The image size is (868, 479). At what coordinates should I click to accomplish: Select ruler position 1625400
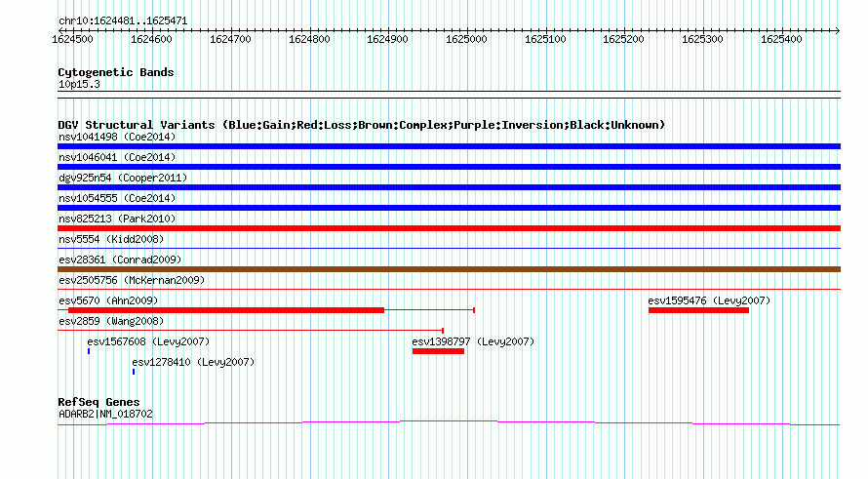click(x=781, y=39)
